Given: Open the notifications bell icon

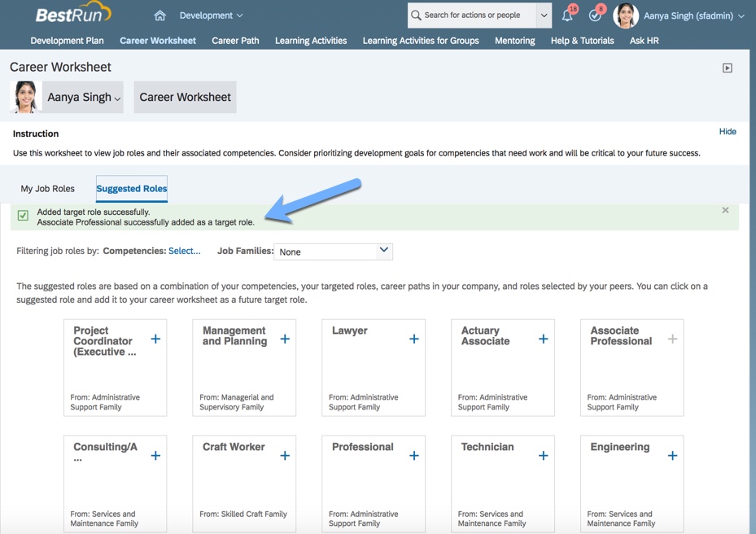Looking at the screenshot, I should 567,15.
